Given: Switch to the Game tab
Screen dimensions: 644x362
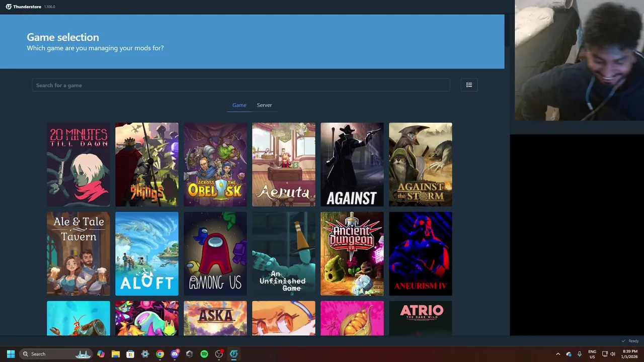Looking at the screenshot, I should coord(239,105).
